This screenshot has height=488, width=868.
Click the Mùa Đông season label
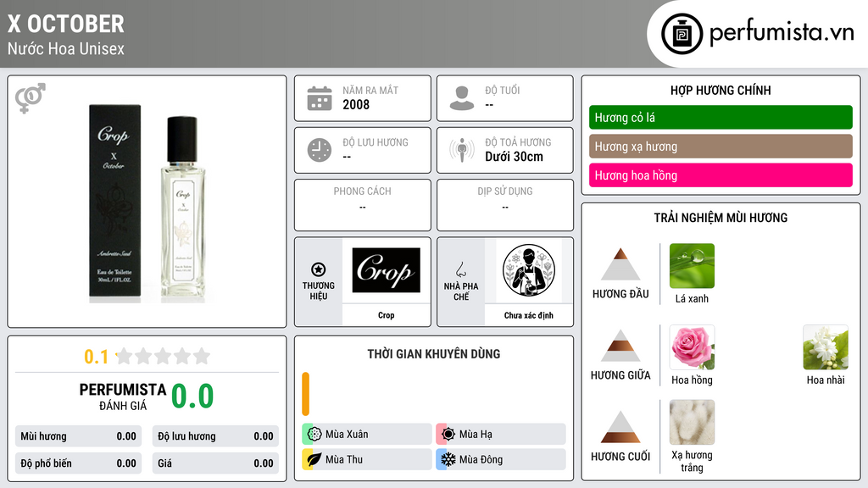(481, 459)
